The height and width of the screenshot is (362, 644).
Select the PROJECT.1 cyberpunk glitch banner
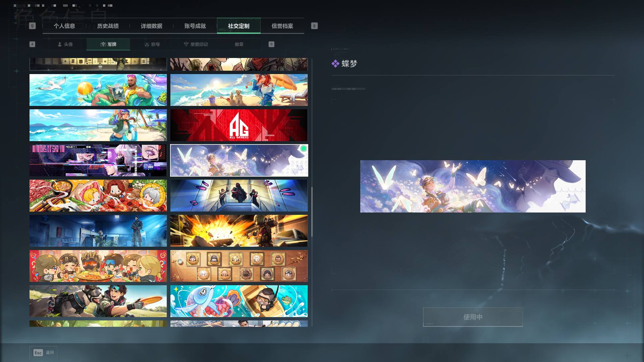[x=98, y=161]
